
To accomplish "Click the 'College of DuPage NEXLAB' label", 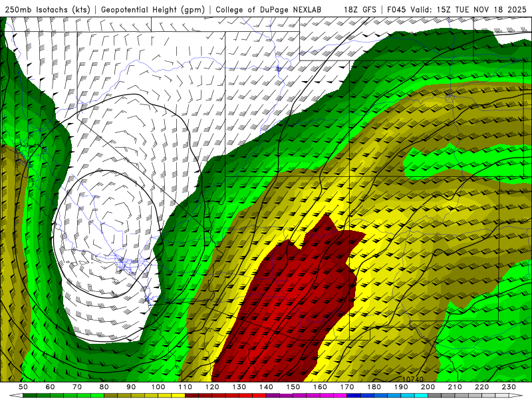I will (269, 9).
